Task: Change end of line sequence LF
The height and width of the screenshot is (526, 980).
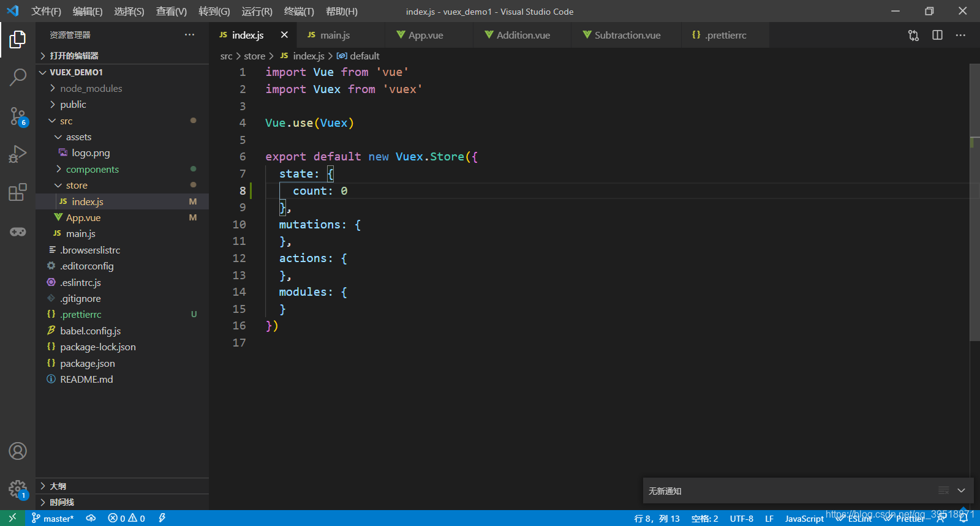Action: pyautogui.click(x=769, y=519)
